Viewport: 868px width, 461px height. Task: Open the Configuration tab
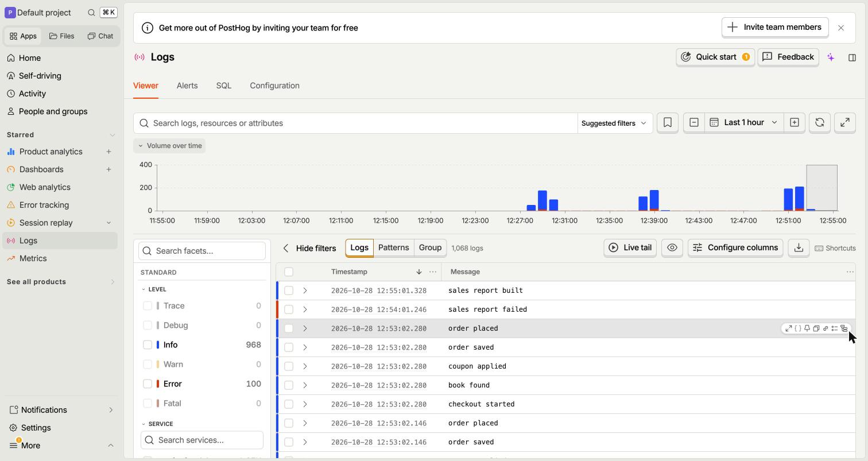tap(274, 86)
